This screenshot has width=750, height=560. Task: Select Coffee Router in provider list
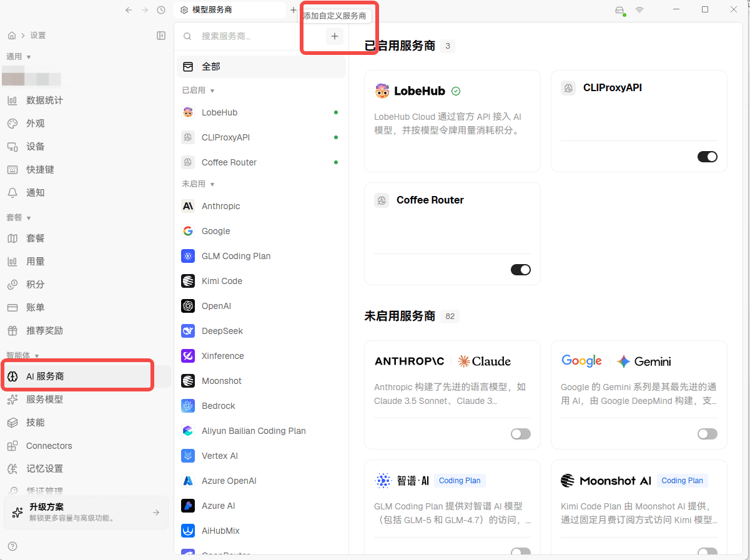pos(261,162)
